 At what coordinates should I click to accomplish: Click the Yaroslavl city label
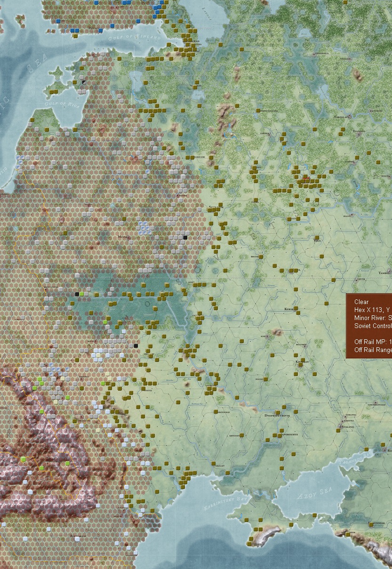[x=343, y=116]
